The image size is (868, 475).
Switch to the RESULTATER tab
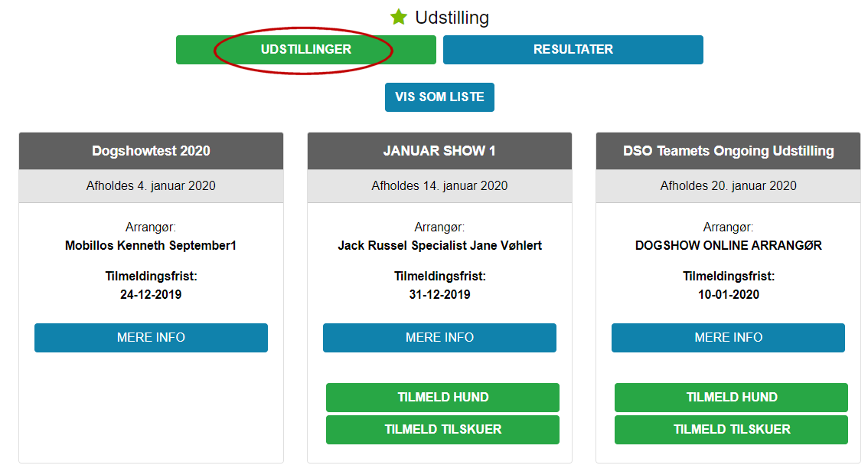click(573, 49)
